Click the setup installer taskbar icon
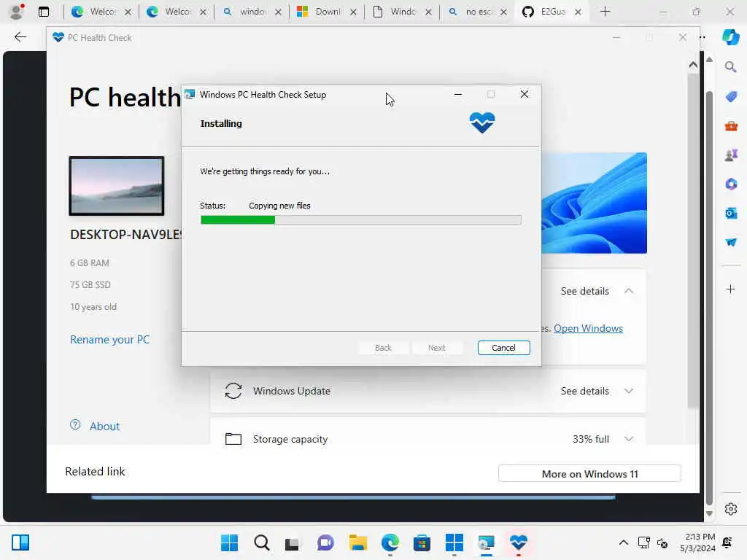Image resolution: width=747 pixels, height=560 pixels. (x=486, y=542)
